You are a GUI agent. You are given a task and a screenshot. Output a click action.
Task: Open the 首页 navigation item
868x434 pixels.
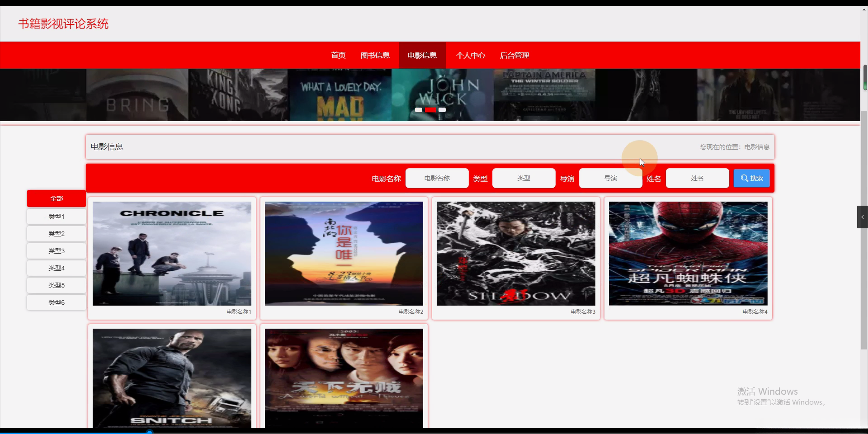pos(338,55)
